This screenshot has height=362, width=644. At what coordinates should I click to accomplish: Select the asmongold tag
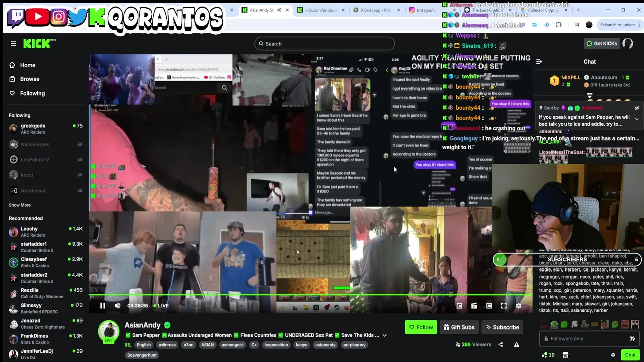tap(232, 345)
